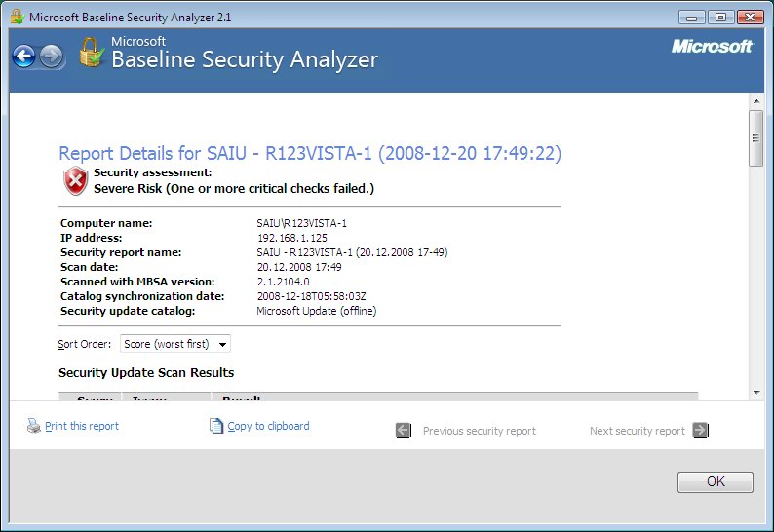Viewport: 774px width, 532px height.
Task: Click the Sort Order dropdown arrow
Action: pos(222,345)
